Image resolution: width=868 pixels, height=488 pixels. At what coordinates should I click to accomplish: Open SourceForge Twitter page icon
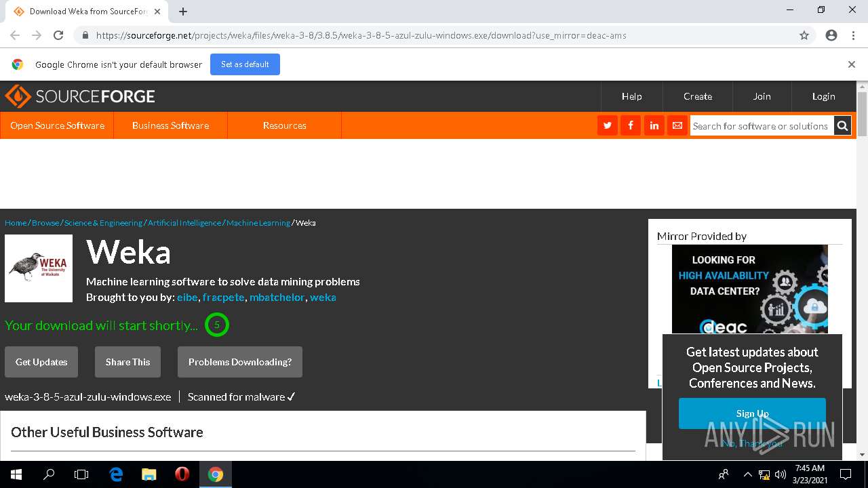[608, 125]
